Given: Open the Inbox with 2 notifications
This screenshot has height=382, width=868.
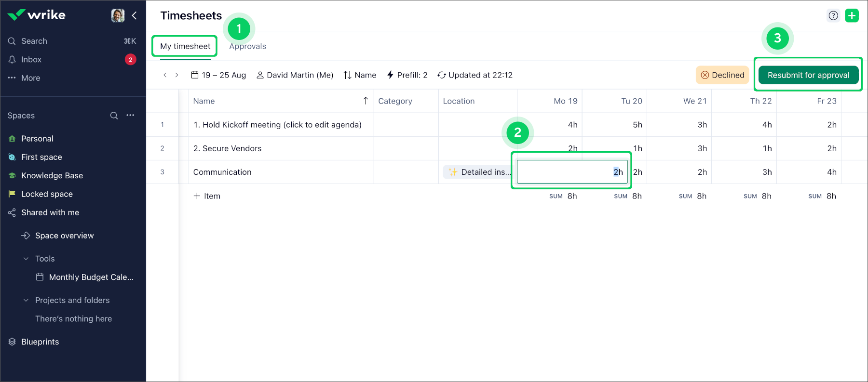Looking at the screenshot, I should pyautogui.click(x=31, y=60).
